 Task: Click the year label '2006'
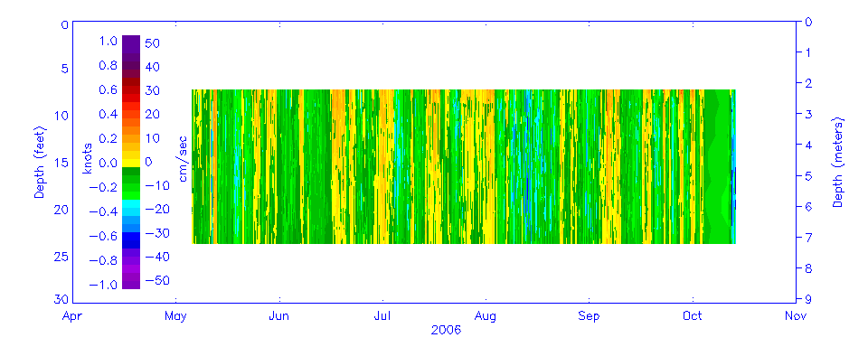click(x=446, y=331)
